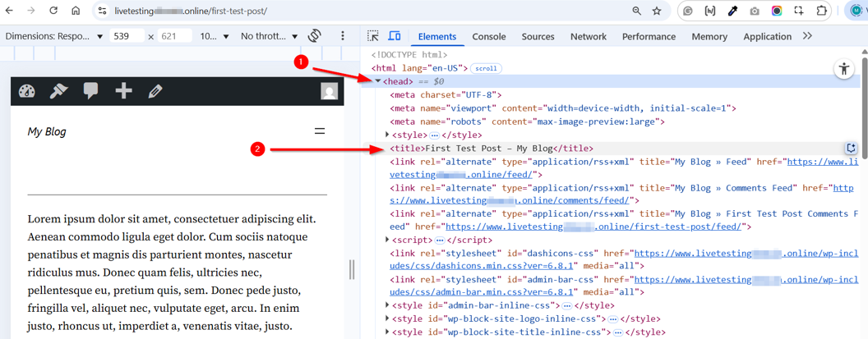This screenshot has height=339, width=868.
Task: Open the Customize paintbrush in admin bar
Action: click(x=58, y=91)
